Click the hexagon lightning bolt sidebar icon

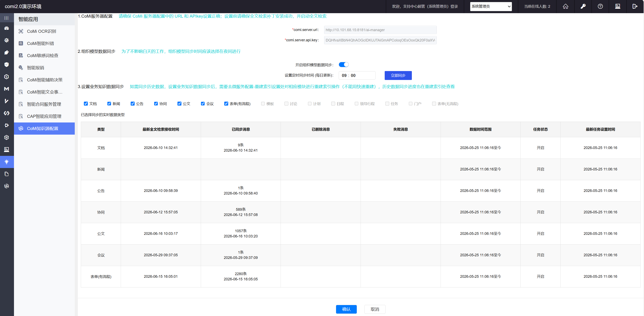(x=6, y=77)
